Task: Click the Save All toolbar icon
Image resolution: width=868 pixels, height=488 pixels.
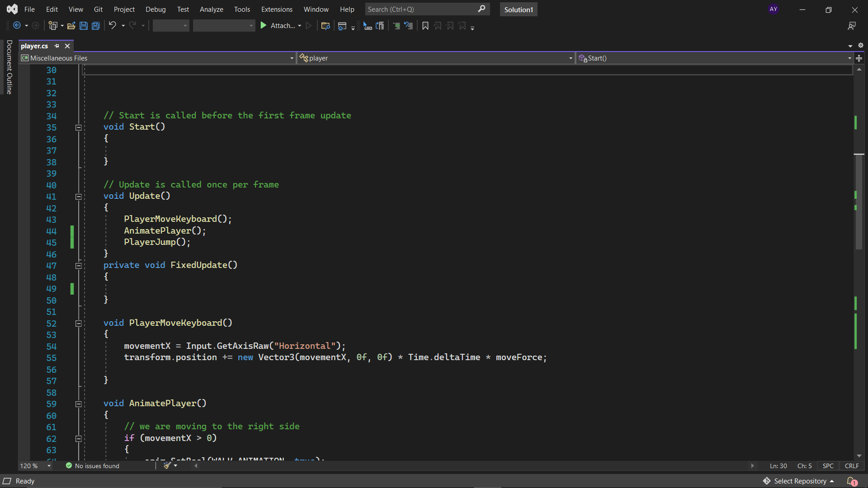Action: tap(96, 26)
